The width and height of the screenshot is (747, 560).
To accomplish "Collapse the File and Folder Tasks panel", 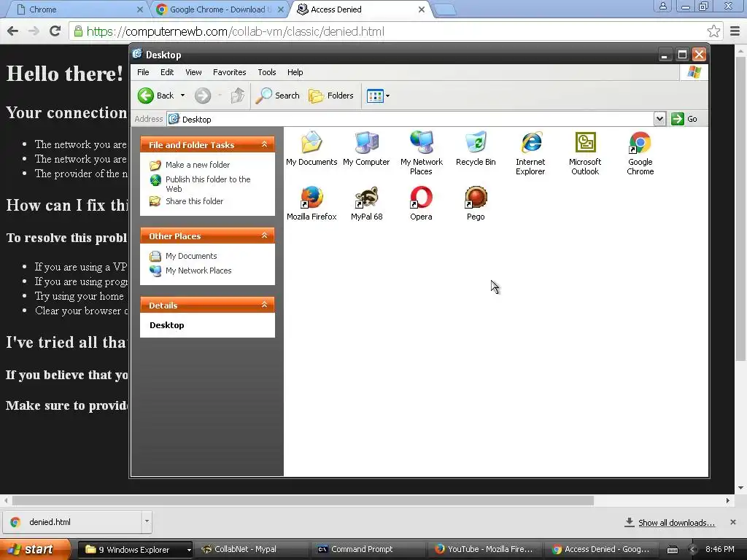I will tap(264, 144).
